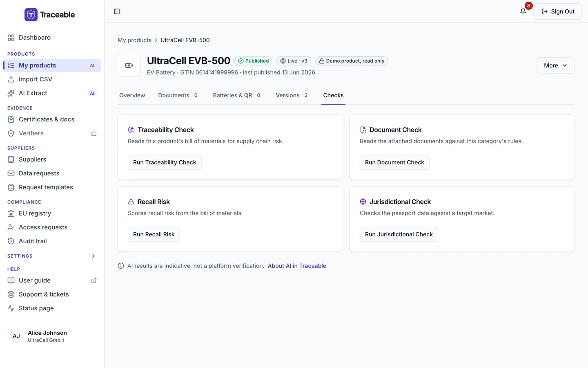Click the Traceable shield logo
588x368 pixels.
[x=31, y=15]
